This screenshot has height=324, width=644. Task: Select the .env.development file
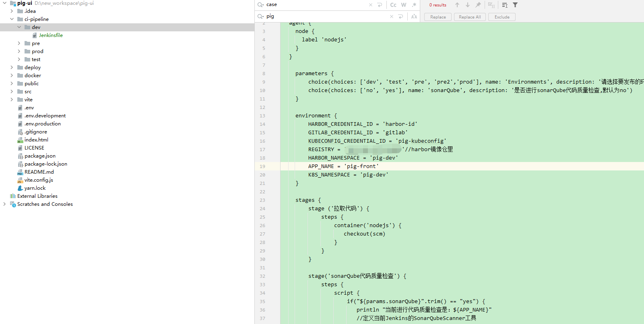(45, 116)
